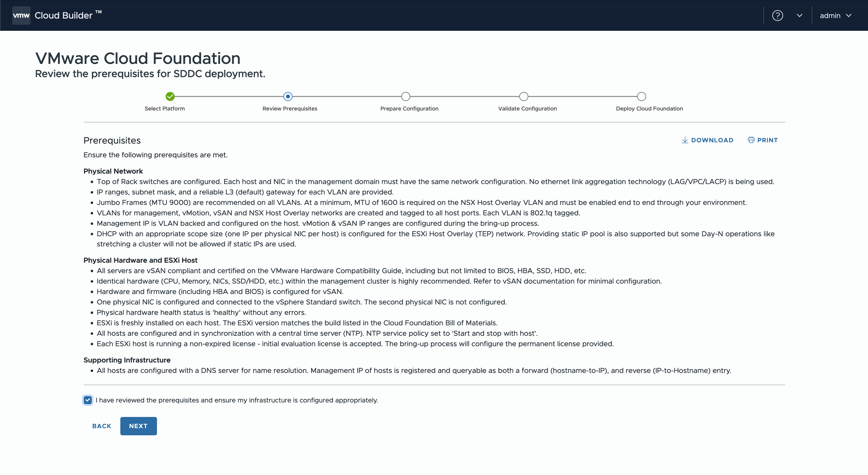Click the Deploy Cloud Foundation step circle

tap(642, 96)
